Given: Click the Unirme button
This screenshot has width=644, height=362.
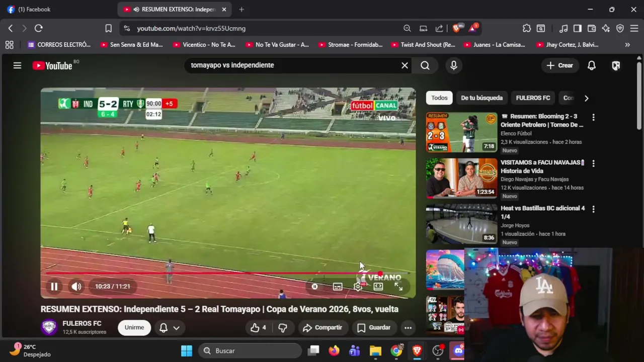Looking at the screenshot, I should [x=134, y=328].
